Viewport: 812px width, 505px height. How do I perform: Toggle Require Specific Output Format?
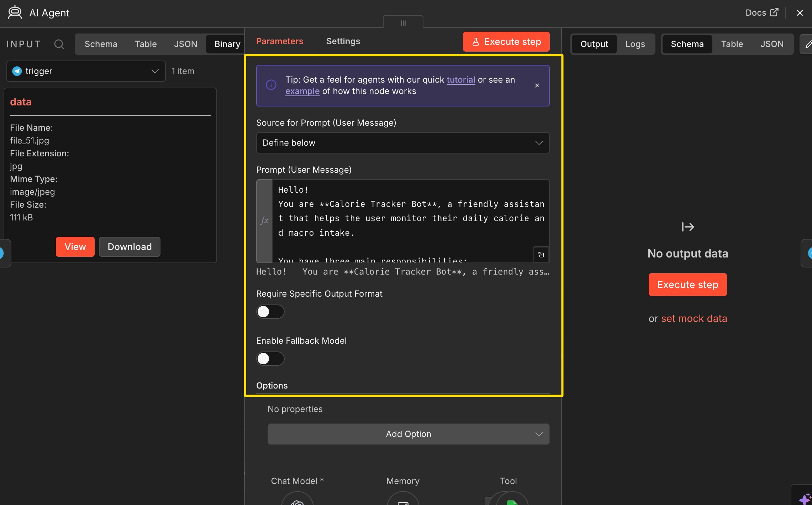(x=270, y=312)
